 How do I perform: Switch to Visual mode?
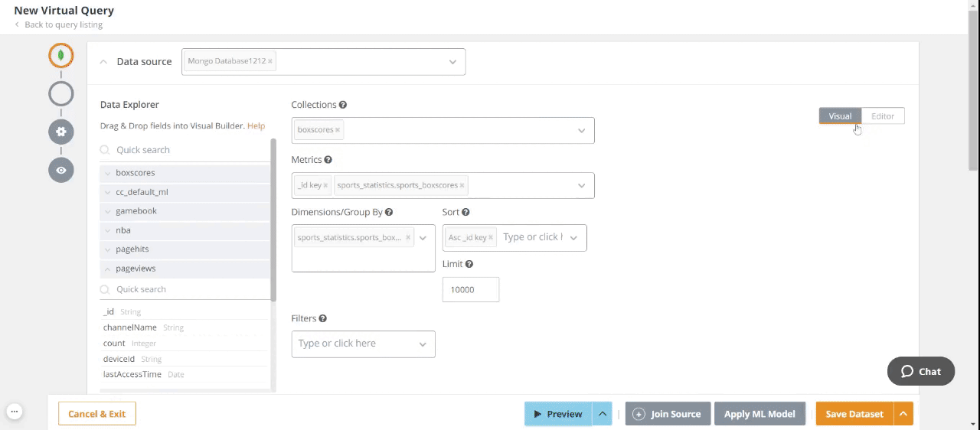pos(840,116)
